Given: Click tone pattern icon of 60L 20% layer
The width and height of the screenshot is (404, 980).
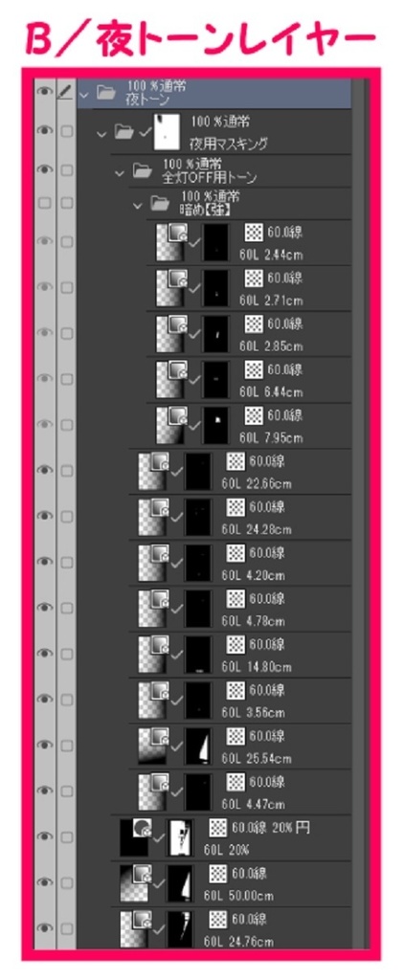Looking at the screenshot, I should pos(217,828).
